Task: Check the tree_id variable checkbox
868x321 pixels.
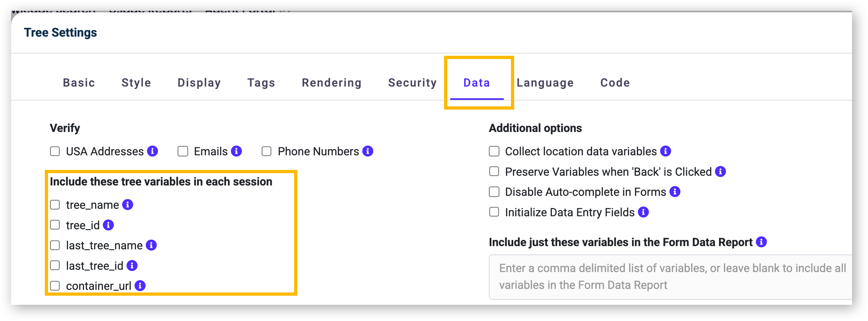Action: (x=55, y=225)
